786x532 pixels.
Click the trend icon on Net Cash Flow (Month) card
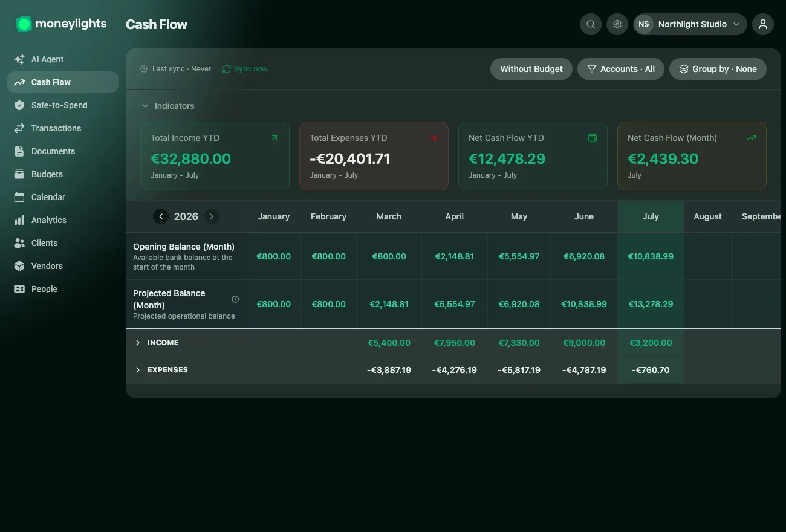752,138
